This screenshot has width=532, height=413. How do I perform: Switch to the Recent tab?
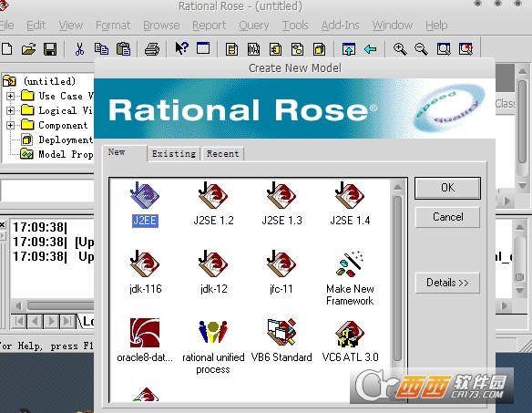pos(223,154)
